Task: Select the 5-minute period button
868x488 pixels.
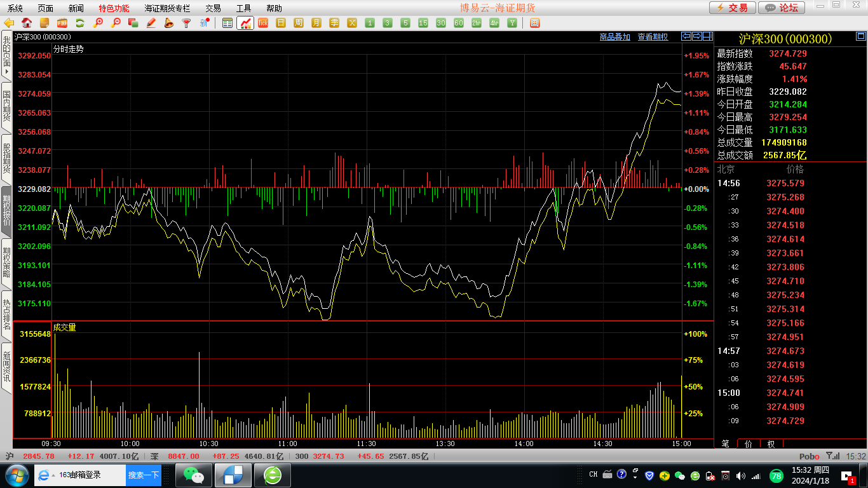Action: pos(405,23)
